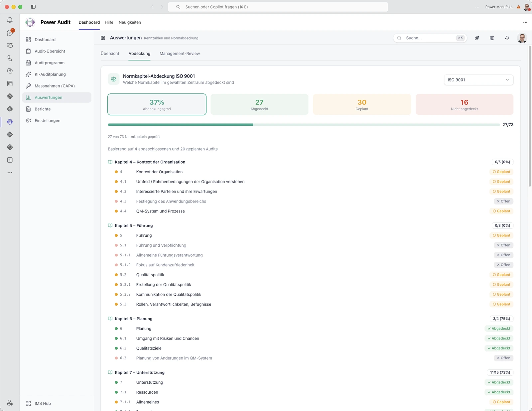Select the 37% Abdeckungsgrad card
The height and width of the screenshot is (411, 532).
pyautogui.click(x=157, y=104)
